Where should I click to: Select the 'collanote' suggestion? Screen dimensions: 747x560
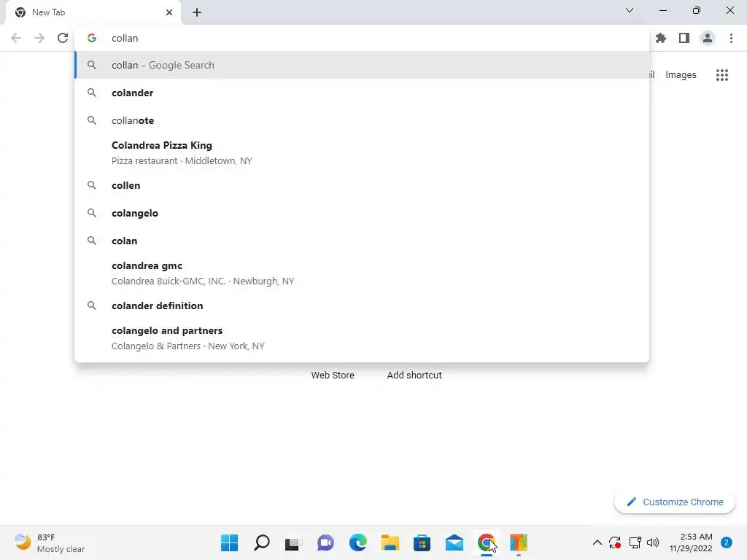pyautogui.click(x=362, y=120)
